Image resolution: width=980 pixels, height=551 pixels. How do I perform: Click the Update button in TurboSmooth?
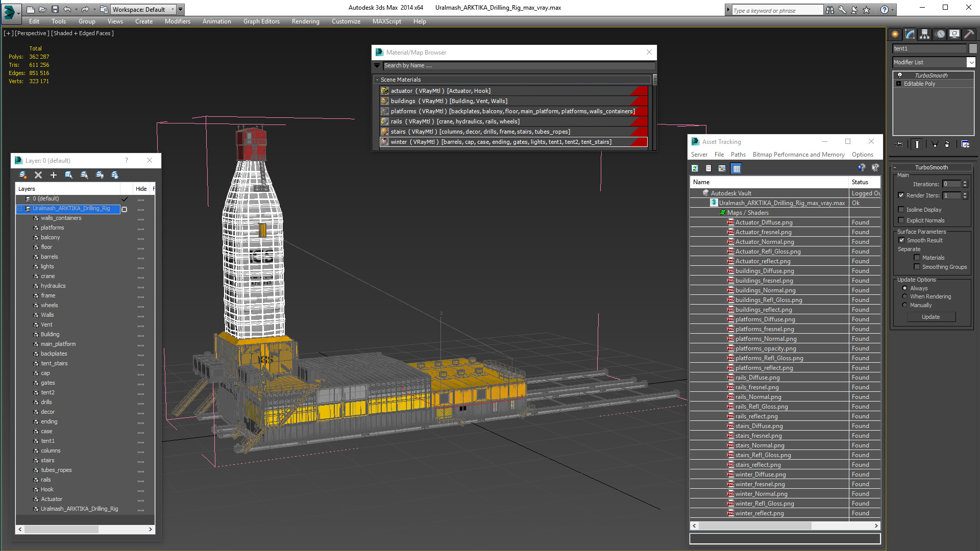931,317
